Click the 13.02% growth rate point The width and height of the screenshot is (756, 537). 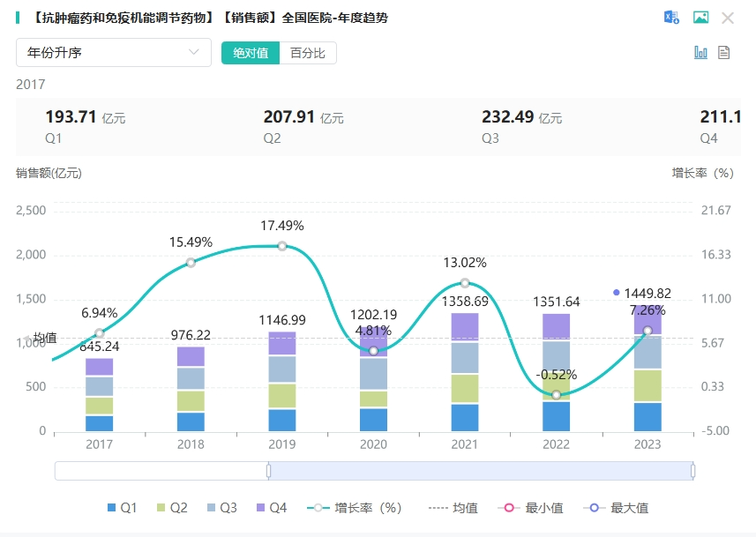(x=465, y=283)
